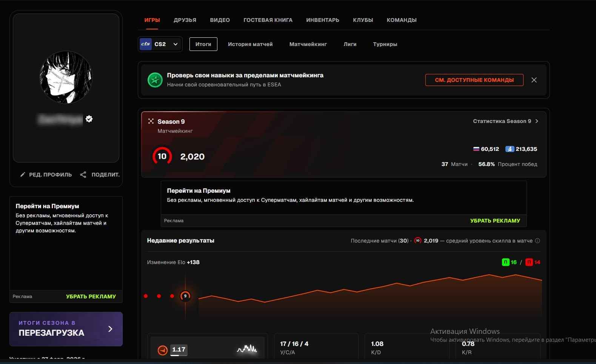
Task: Click the white sparkline chart icon
Action: 247,349
